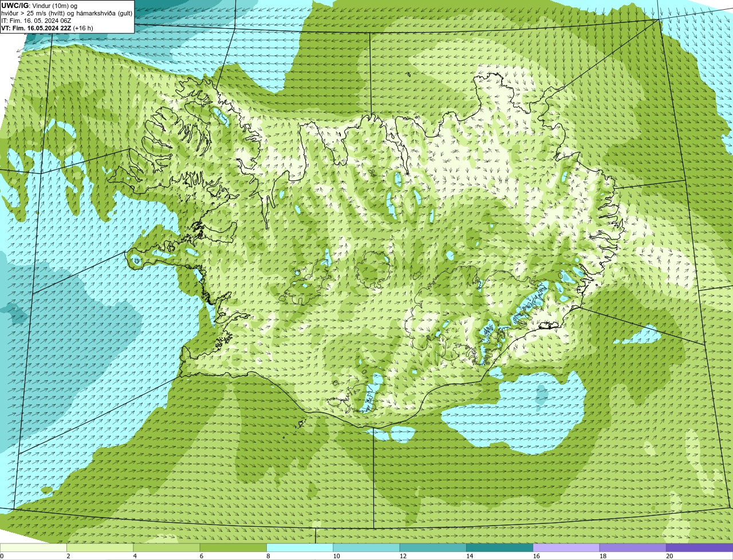
Task: Click the 8–10 m/s light cyan legend swatch
Action: [299, 547]
